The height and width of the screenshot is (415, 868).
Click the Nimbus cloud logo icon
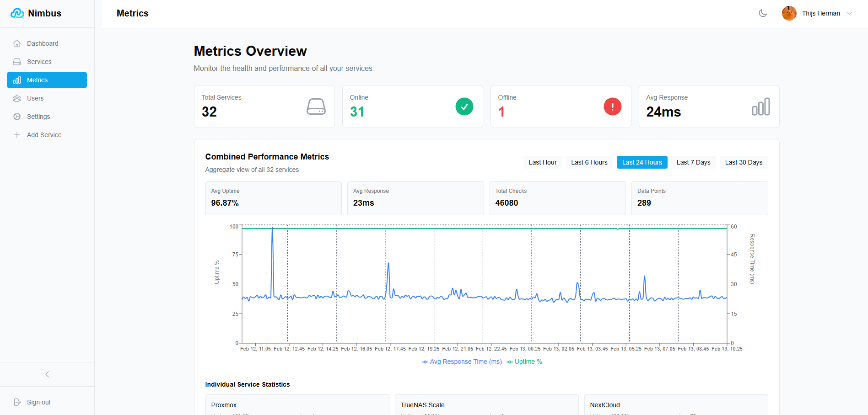click(x=17, y=13)
